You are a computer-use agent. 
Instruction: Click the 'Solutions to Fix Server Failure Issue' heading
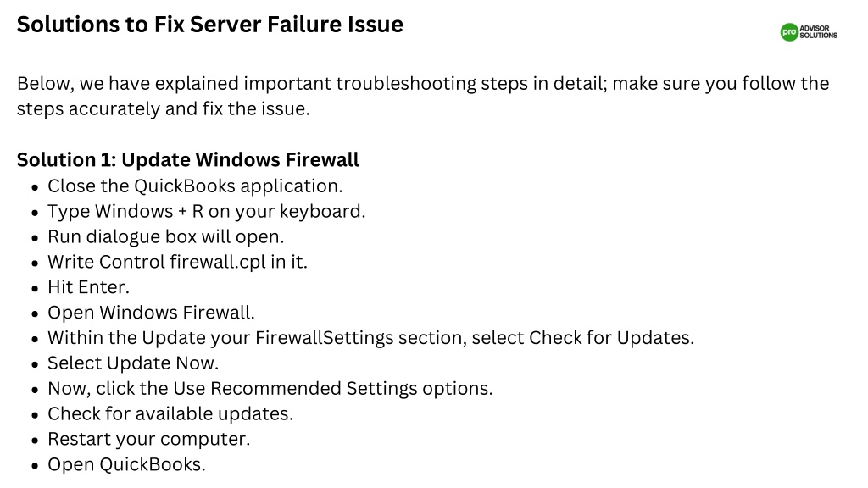[x=210, y=25]
